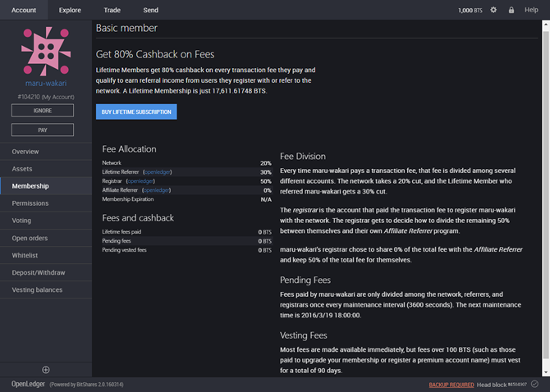Open the Explore tab

pyautogui.click(x=70, y=10)
